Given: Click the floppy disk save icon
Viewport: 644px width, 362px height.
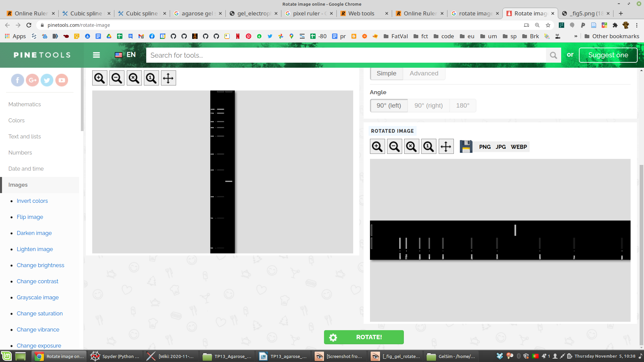Looking at the screenshot, I should (x=466, y=146).
